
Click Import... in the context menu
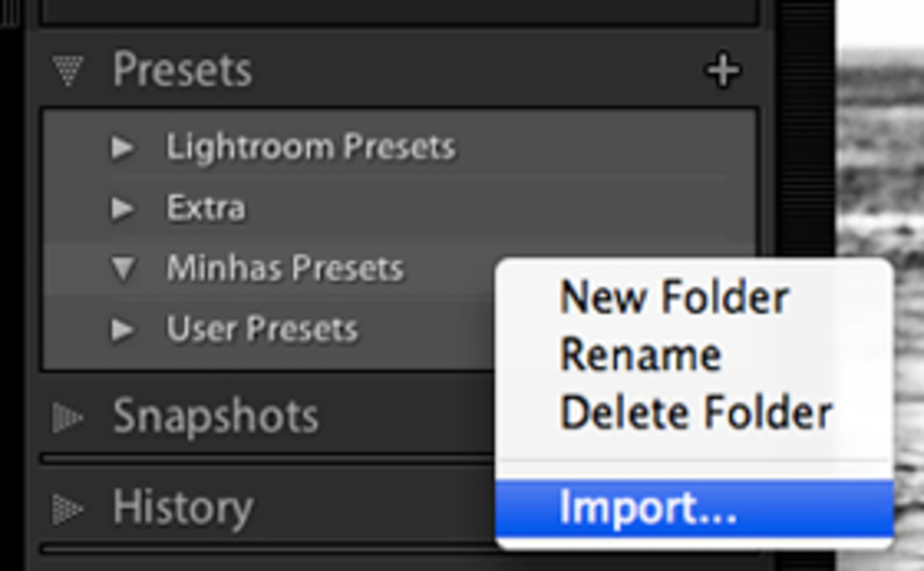pos(648,507)
